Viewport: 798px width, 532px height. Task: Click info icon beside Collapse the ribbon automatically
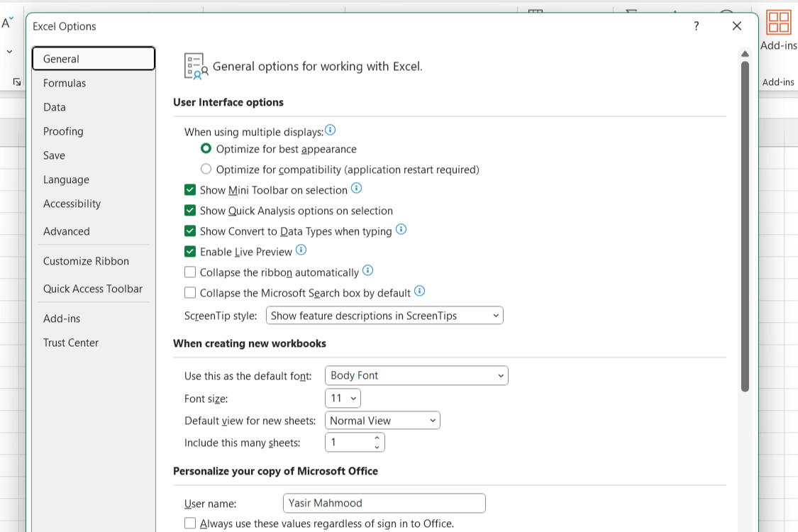[368, 271]
